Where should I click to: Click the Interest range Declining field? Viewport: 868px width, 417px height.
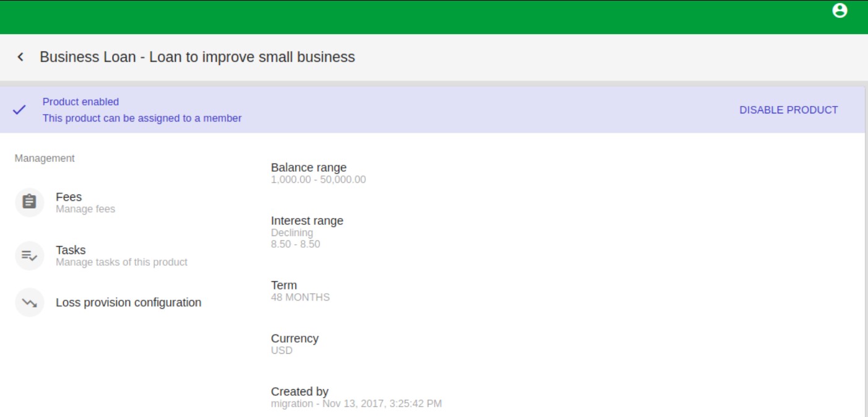click(292, 232)
